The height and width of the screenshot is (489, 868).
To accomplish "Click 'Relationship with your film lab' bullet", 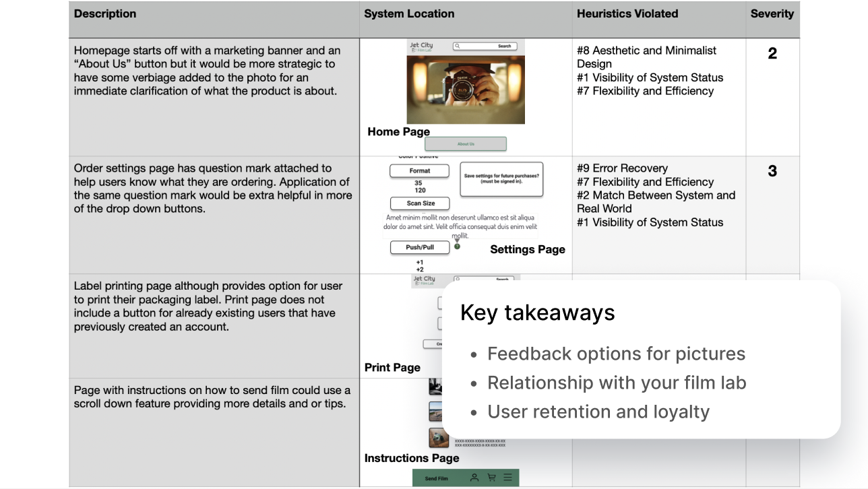I will coord(617,383).
